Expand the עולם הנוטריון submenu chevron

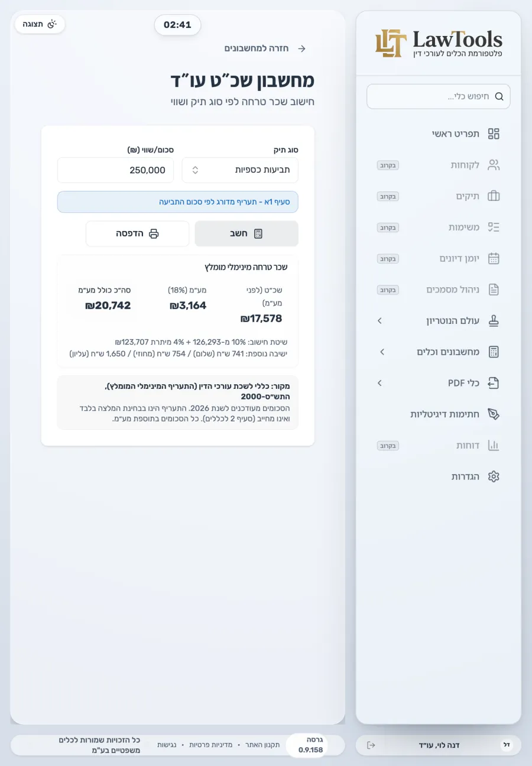coord(379,321)
